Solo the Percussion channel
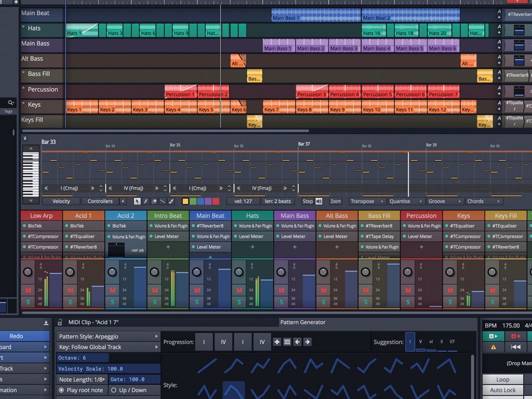 click(408, 301)
